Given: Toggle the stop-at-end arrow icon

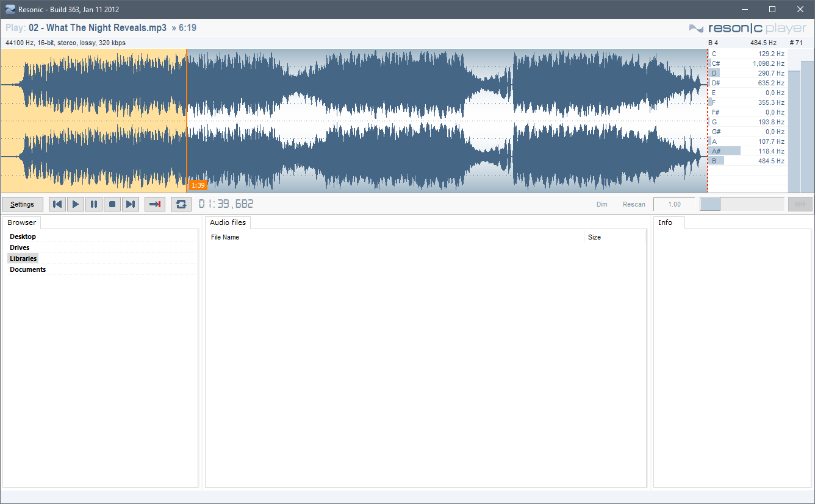Looking at the screenshot, I should [x=155, y=204].
